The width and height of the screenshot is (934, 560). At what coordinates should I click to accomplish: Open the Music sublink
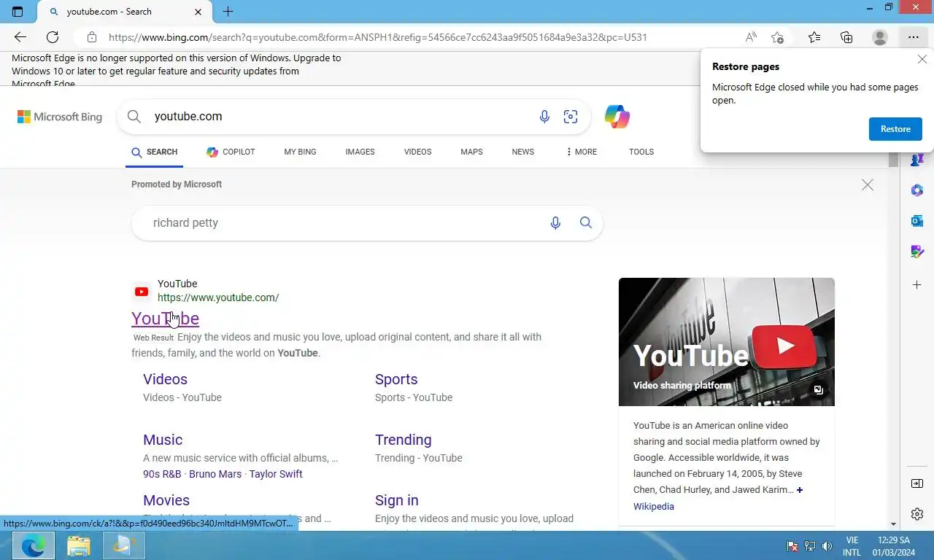[x=163, y=440]
